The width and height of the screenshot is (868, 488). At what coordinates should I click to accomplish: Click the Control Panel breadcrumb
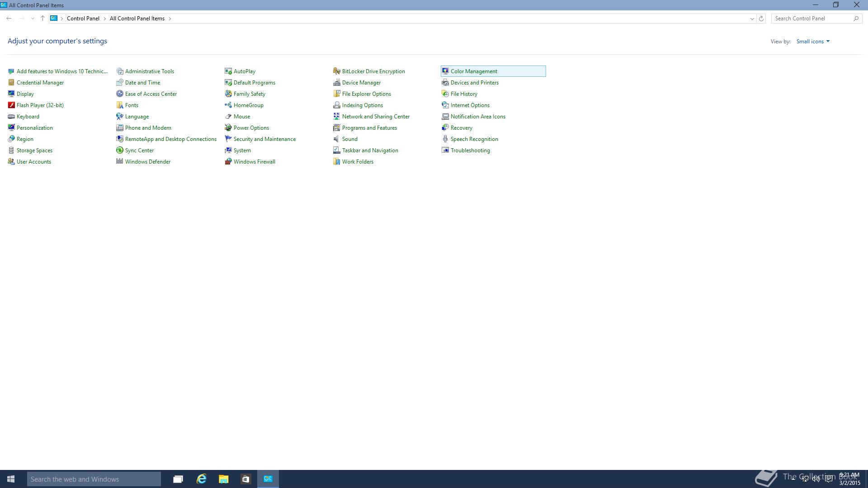coord(83,19)
